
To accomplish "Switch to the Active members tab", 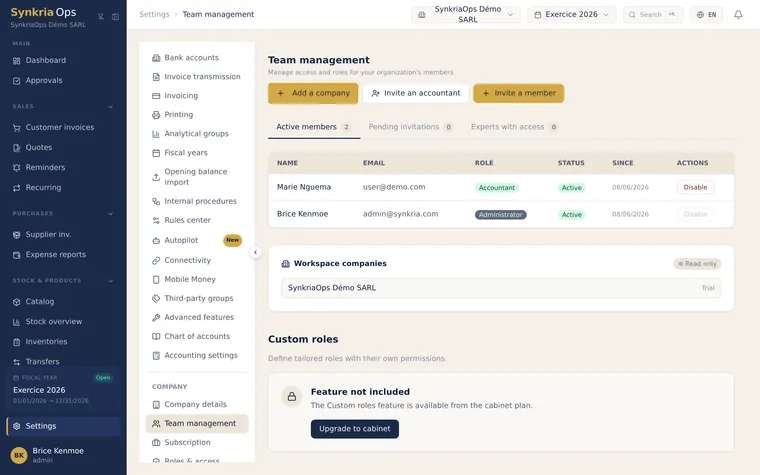I will [314, 127].
